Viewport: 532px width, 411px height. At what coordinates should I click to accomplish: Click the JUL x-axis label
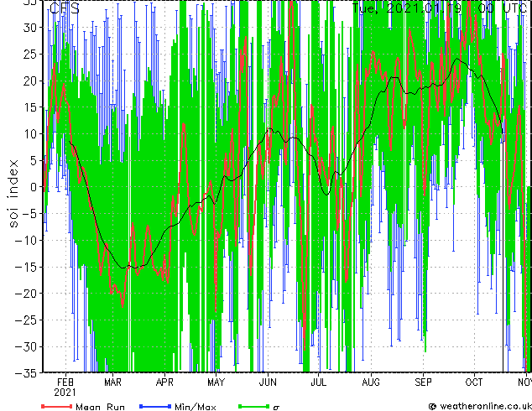[x=319, y=382]
